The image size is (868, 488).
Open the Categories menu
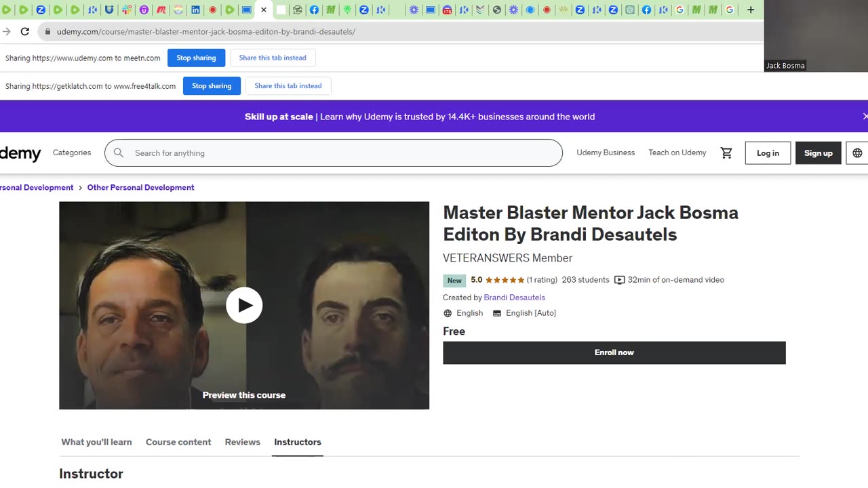tap(72, 153)
